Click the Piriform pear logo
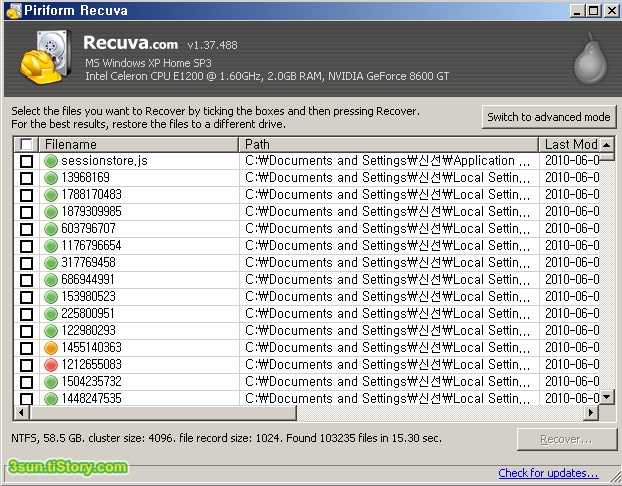 590,59
